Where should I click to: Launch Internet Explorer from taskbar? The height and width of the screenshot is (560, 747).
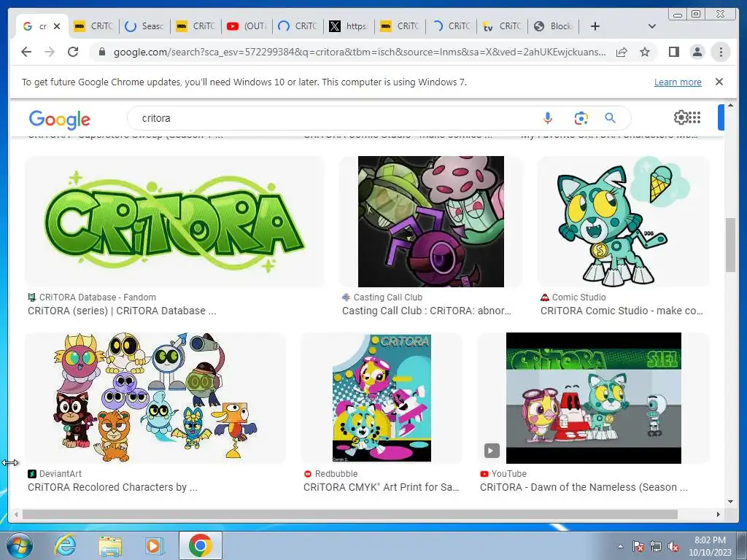tap(65, 545)
